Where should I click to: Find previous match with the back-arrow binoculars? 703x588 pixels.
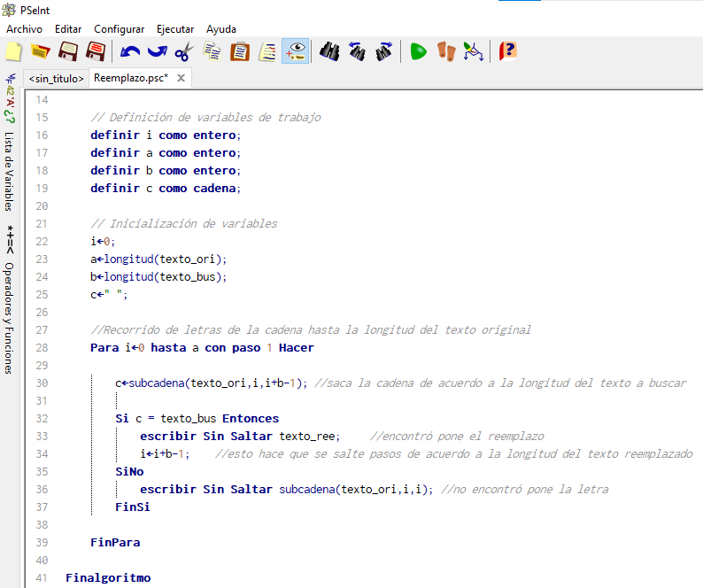tap(357, 51)
